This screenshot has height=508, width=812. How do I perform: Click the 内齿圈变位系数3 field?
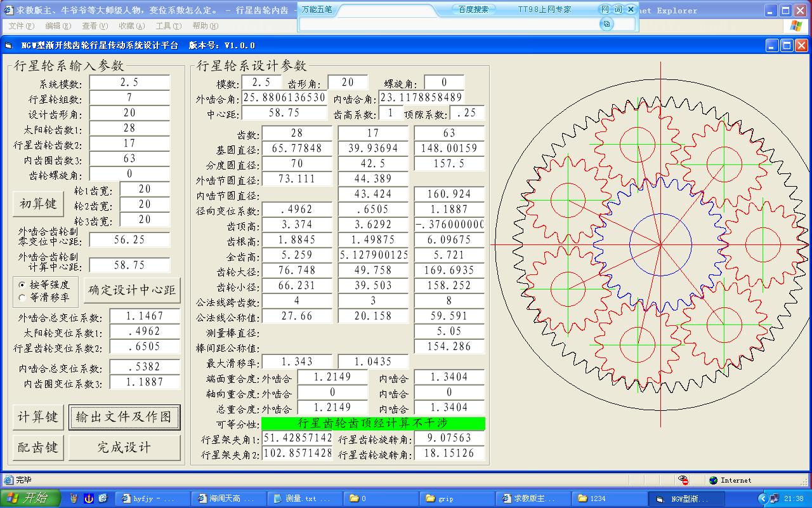[x=145, y=382]
